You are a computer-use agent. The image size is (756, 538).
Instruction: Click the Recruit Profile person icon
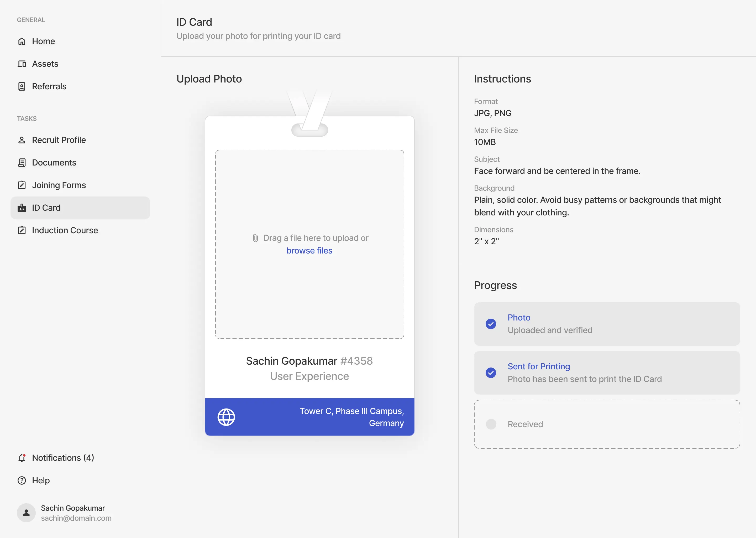click(22, 140)
